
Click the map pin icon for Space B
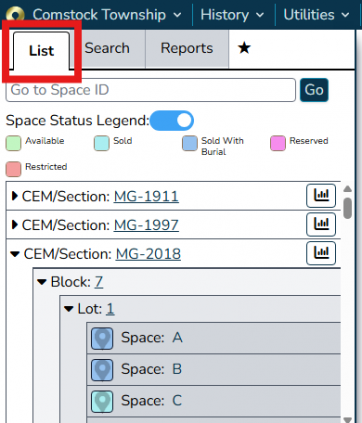[102, 370]
